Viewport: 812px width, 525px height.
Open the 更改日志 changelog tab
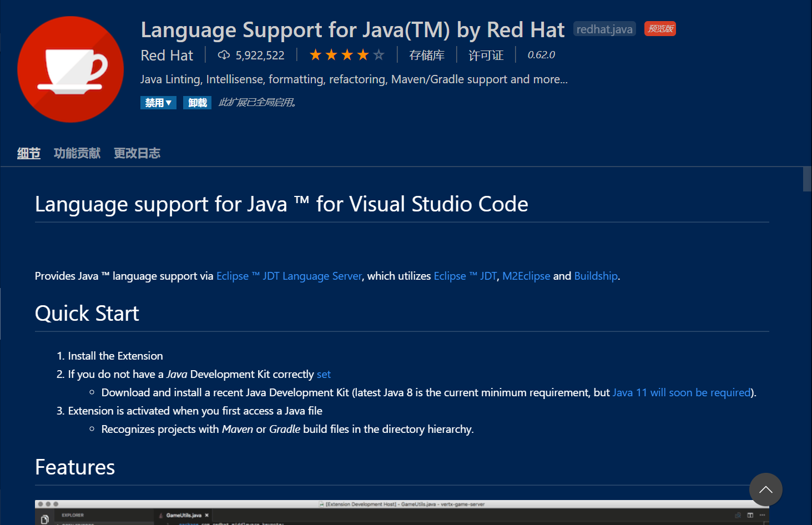point(137,153)
